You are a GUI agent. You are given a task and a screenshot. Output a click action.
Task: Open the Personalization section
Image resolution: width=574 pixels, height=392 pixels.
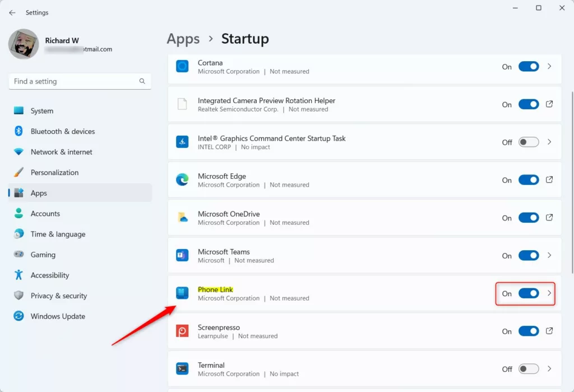(80, 172)
